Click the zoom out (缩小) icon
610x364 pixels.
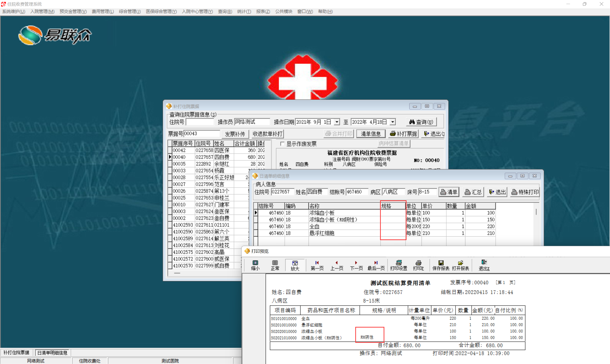[255, 265]
